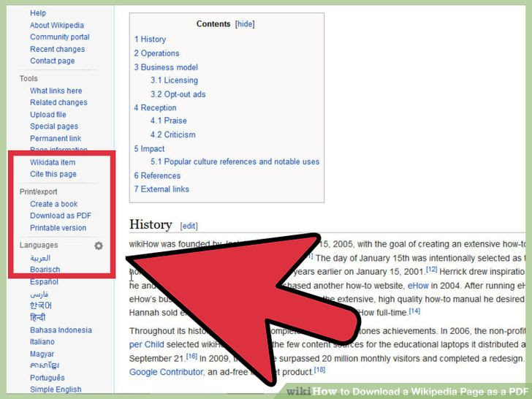The height and width of the screenshot is (399, 532).
Task: Switch to Boarisch language version
Action: click(x=45, y=270)
